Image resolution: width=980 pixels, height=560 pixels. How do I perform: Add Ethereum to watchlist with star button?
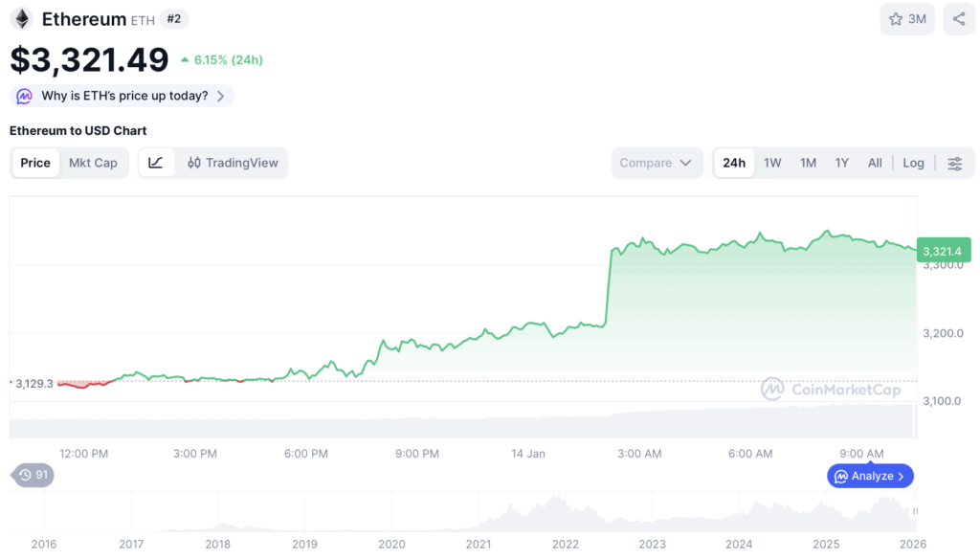[907, 19]
